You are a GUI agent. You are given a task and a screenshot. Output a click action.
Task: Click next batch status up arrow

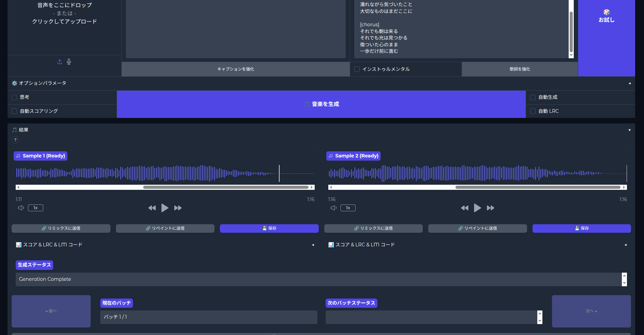pos(540,313)
